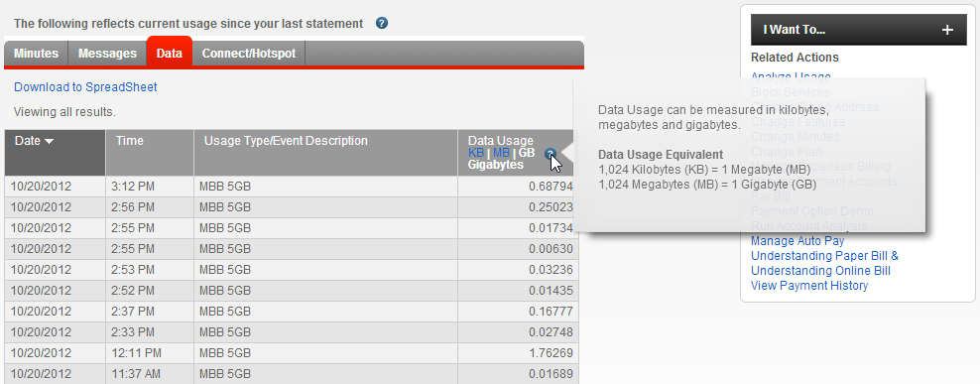Open the Connect/Hotspot tab
This screenshot has width=980, height=384.
249,54
